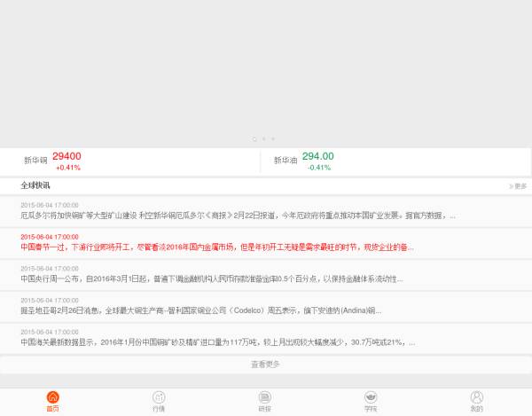532x416 pixels.
Task: Click the 全球快讯 section header
Action: click(x=35, y=185)
